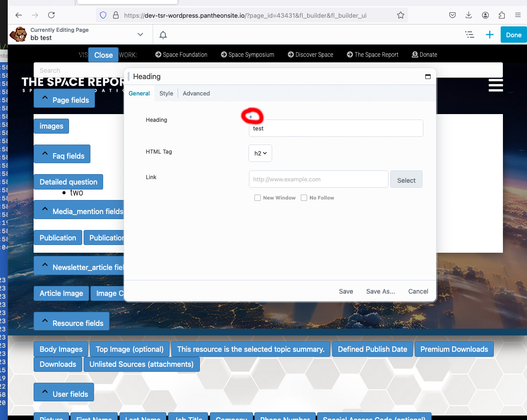The height and width of the screenshot is (420, 527).
Task: Go forward using the browser forward arrow
Action: click(x=35, y=15)
